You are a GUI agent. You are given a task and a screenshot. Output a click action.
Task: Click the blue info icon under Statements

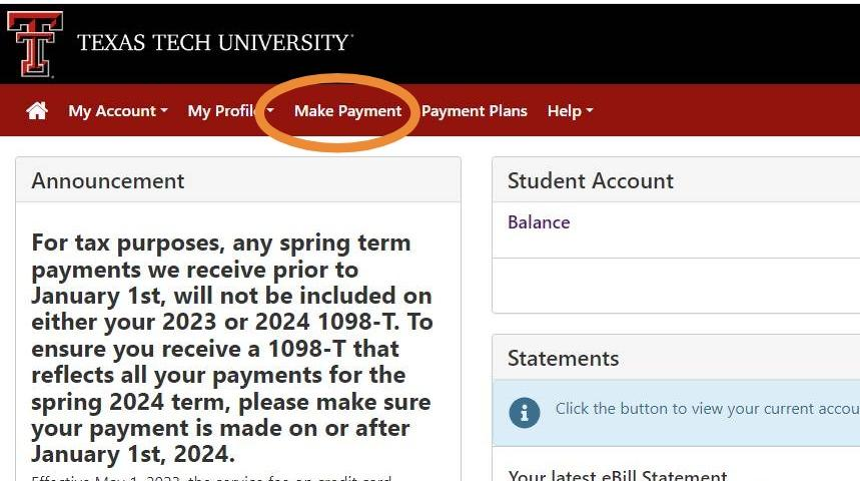pyautogui.click(x=524, y=411)
